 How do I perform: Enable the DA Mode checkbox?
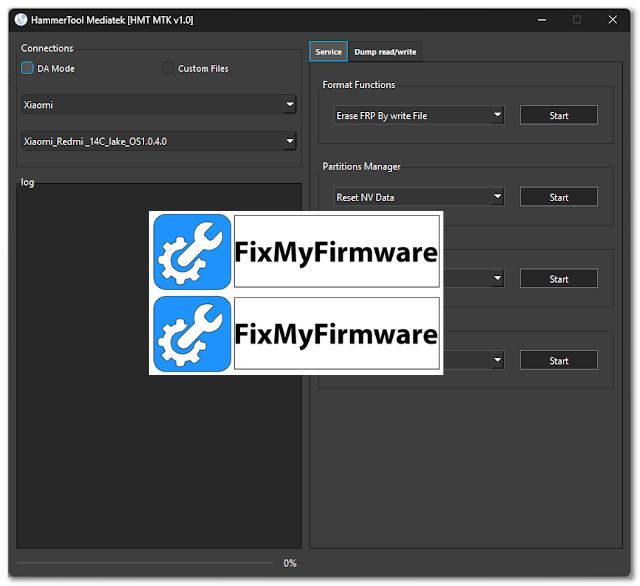click(x=28, y=68)
